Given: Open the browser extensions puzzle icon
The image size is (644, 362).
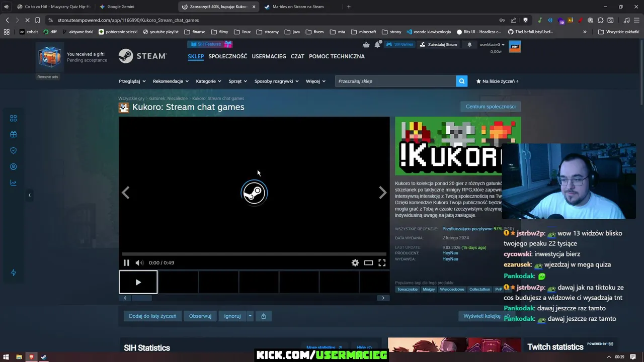Looking at the screenshot, I should pyautogui.click(x=600, y=20).
